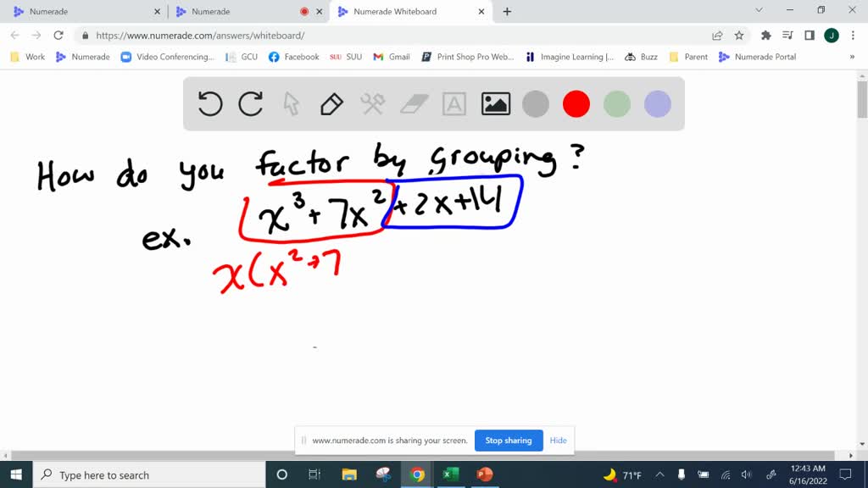
Task: Select the Eraser tool
Action: [x=411, y=103]
